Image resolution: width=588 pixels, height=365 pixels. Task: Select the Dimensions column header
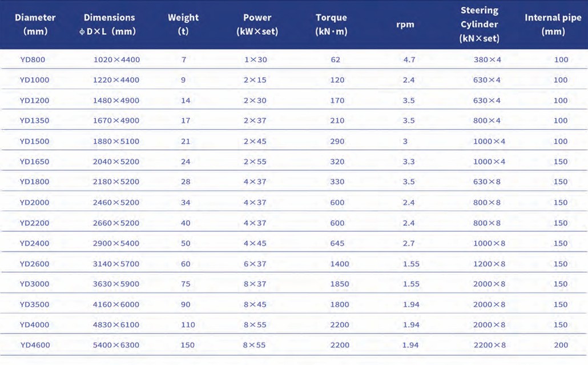pyautogui.click(x=109, y=25)
